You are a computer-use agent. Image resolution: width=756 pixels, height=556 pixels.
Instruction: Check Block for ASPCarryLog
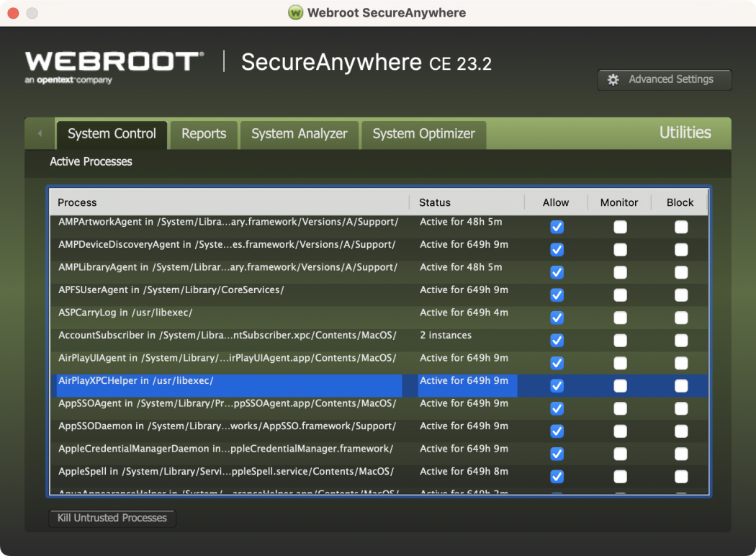(x=681, y=318)
